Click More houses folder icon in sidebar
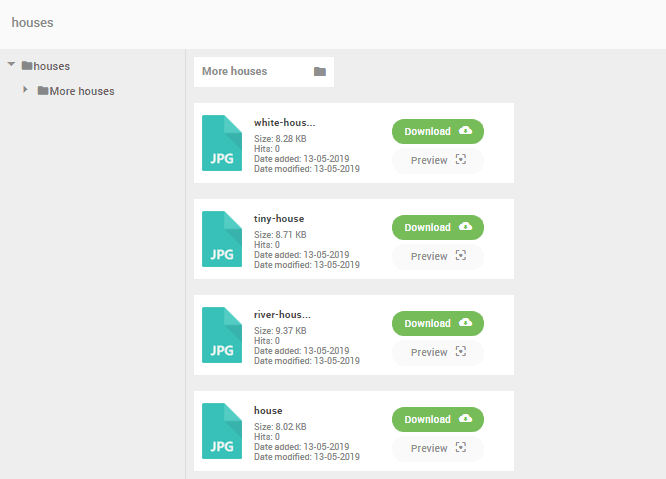Viewport: 666px width, 479px height. pyautogui.click(x=43, y=91)
